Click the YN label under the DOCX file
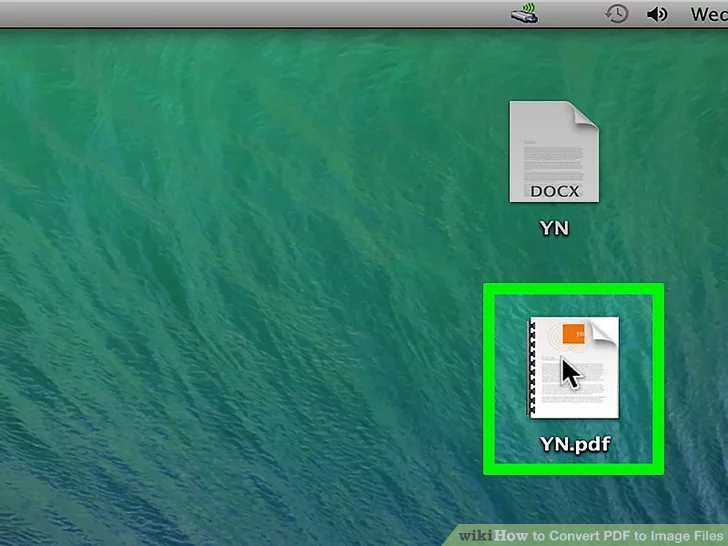 click(x=554, y=228)
